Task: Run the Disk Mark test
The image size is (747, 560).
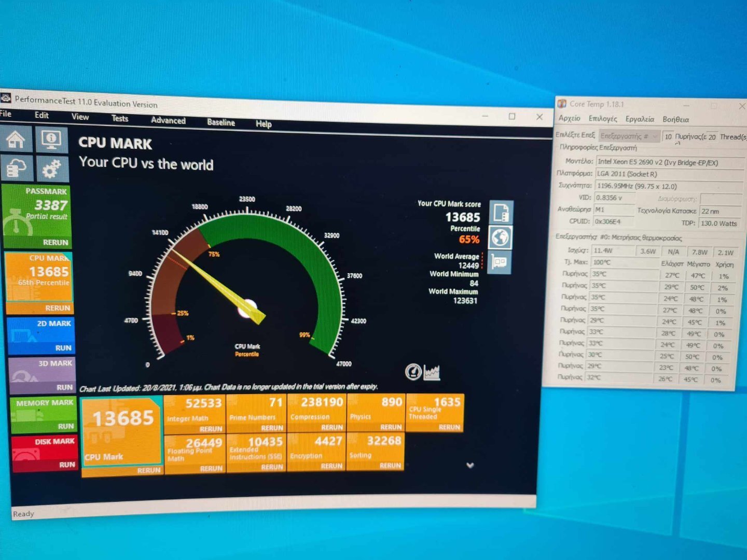Action: 67,465
